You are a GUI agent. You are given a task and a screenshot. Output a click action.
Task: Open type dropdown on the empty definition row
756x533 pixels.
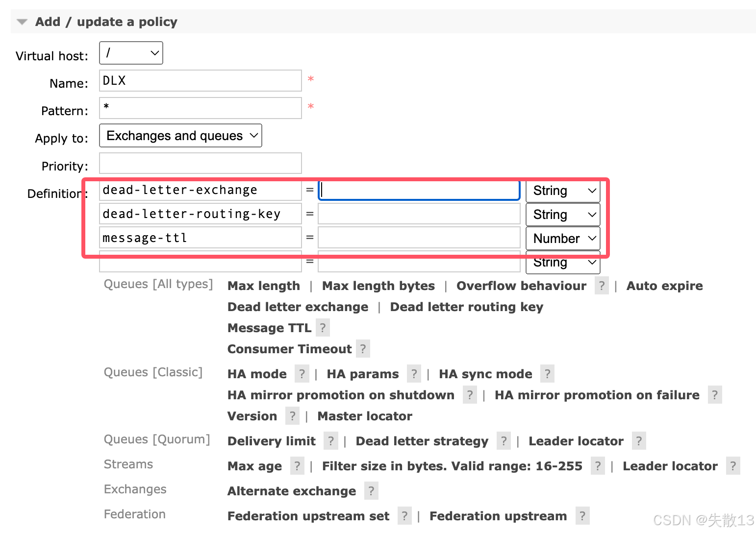(563, 263)
